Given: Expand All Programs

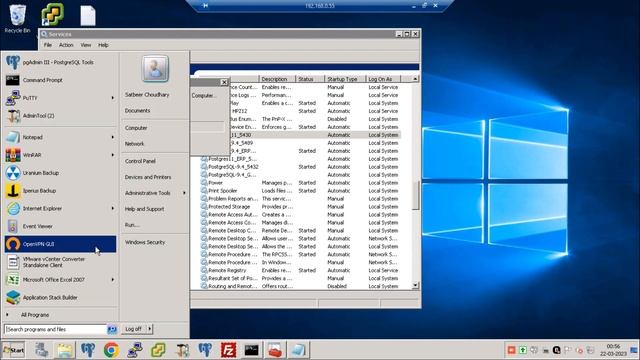Looking at the screenshot, I should pos(35,315).
